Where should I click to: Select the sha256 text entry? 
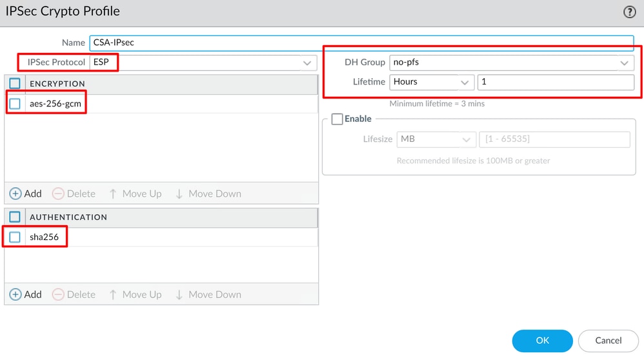coord(44,237)
